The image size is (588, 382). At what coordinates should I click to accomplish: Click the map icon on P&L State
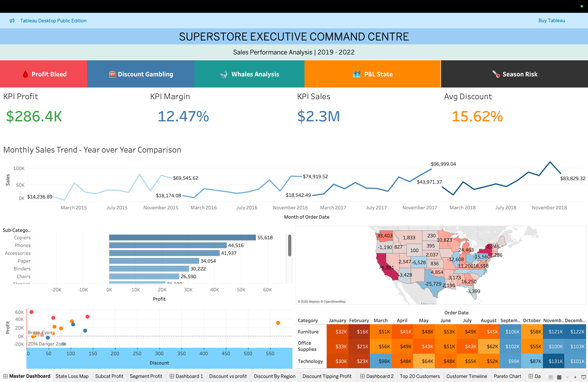tap(356, 74)
